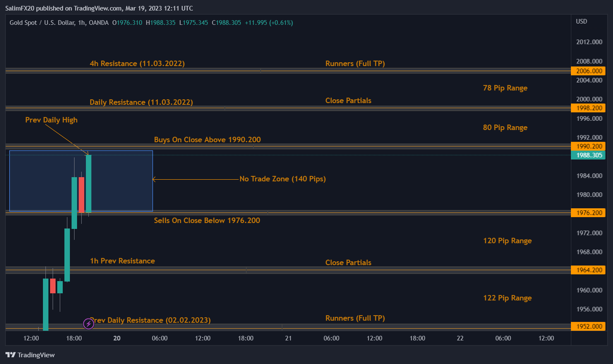Image resolution: width=613 pixels, height=364 pixels.
Task: Click the Runners (Full TP) annotation text
Action: 355,63
